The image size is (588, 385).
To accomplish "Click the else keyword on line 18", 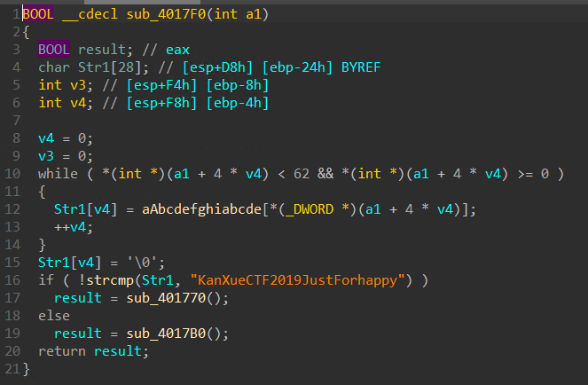I will 53,317.
